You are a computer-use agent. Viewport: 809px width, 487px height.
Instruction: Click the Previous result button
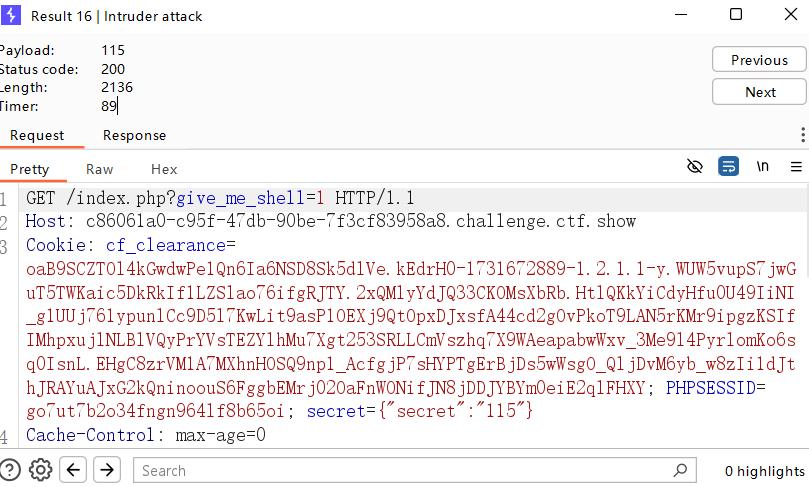point(759,60)
